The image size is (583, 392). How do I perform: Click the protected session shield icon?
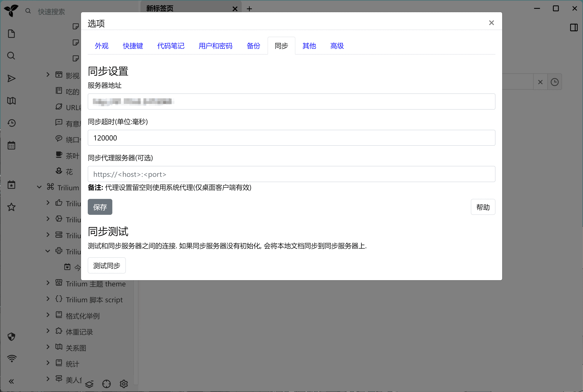[11, 337]
